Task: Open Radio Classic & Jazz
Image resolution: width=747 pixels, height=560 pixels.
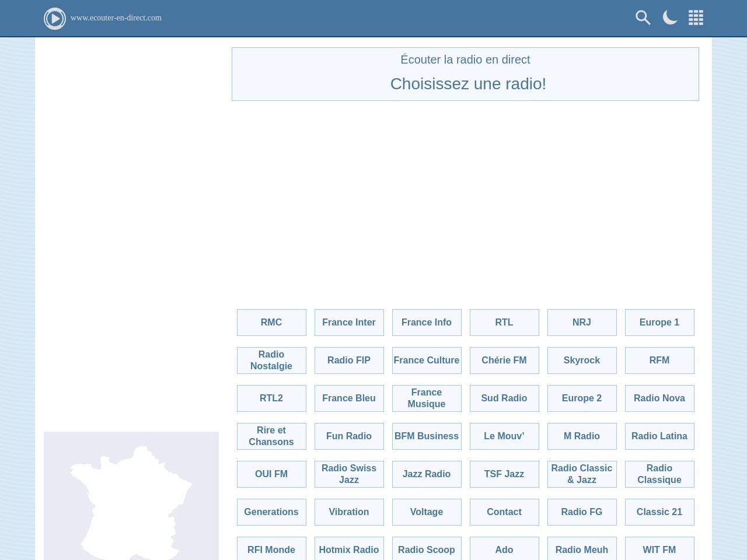Action: click(x=582, y=474)
